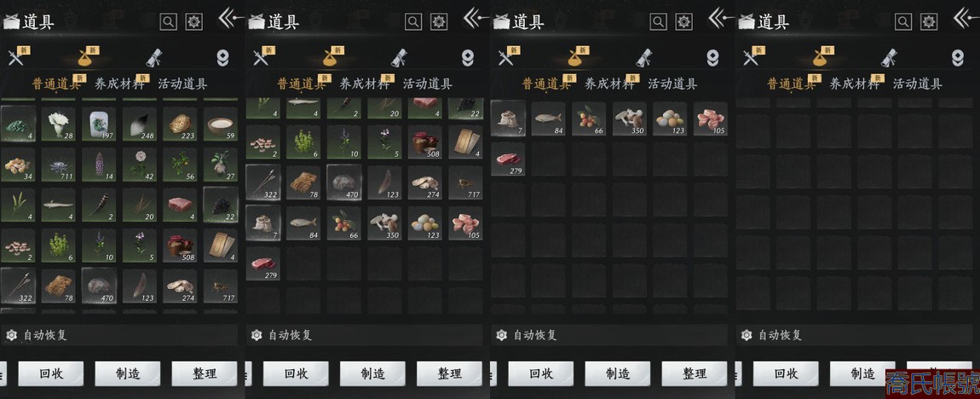This screenshot has height=399, width=980.
Task: Collapse panel via back arrow above empty grid
Action: click(x=966, y=17)
